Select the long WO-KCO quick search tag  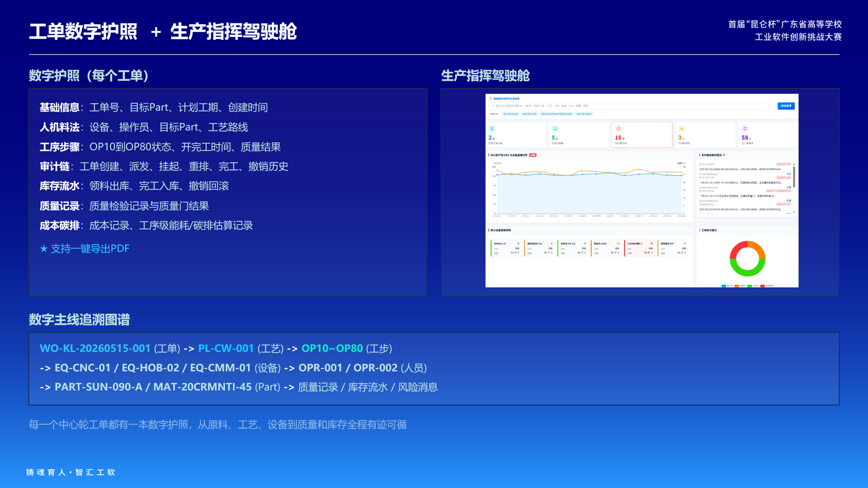point(556,114)
